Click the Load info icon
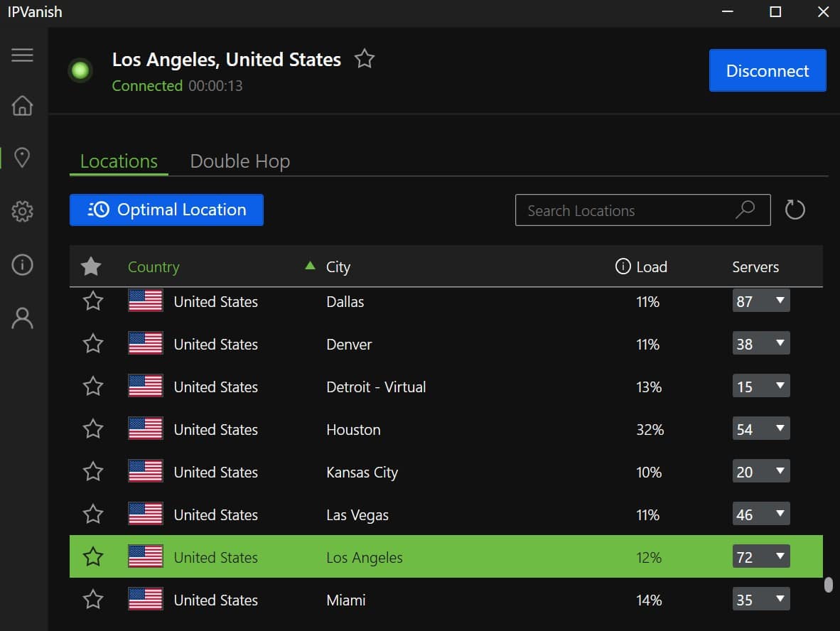840x631 pixels. coord(623,266)
